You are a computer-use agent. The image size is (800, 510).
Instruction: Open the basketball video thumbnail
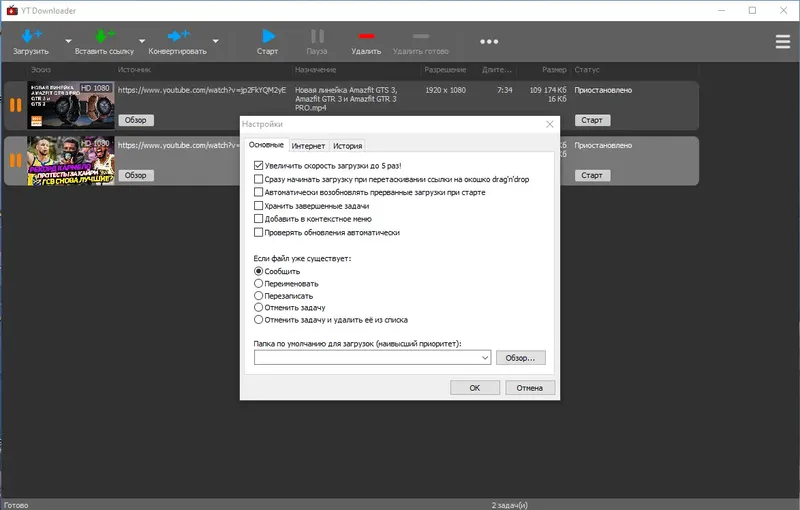pos(71,160)
